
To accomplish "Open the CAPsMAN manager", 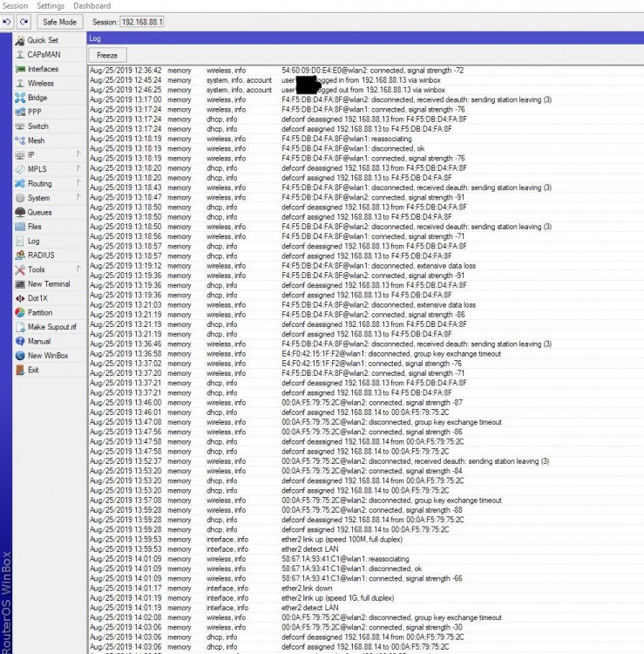I will pyautogui.click(x=43, y=54).
